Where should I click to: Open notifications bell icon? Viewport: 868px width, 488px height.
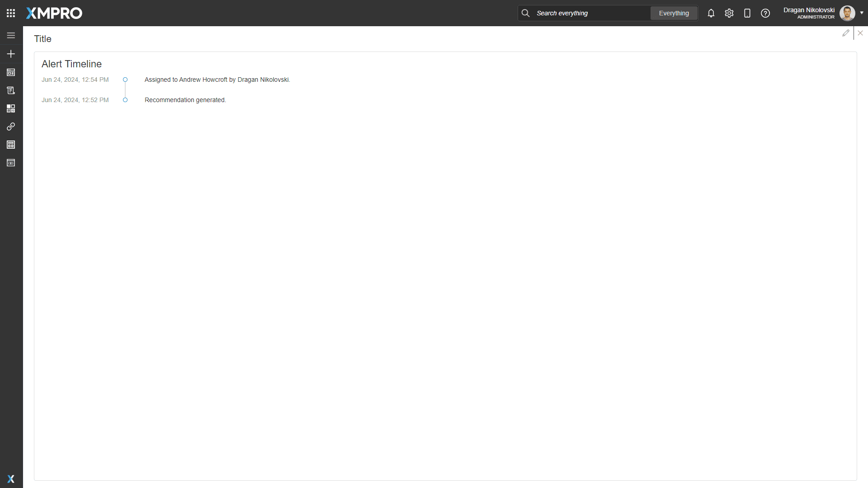[711, 13]
